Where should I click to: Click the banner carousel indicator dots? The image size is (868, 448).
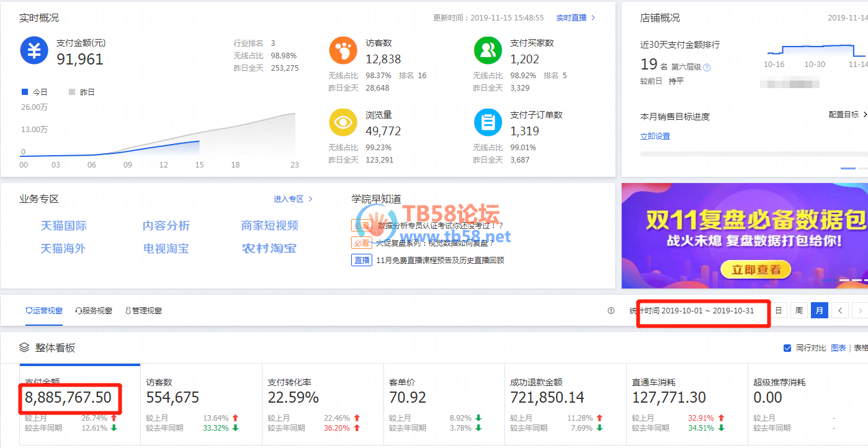click(x=845, y=280)
